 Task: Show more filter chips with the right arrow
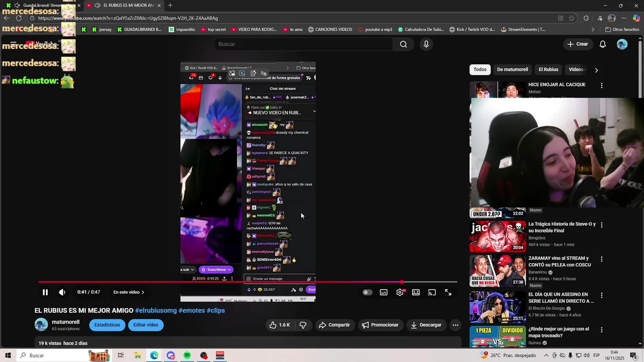point(596,70)
